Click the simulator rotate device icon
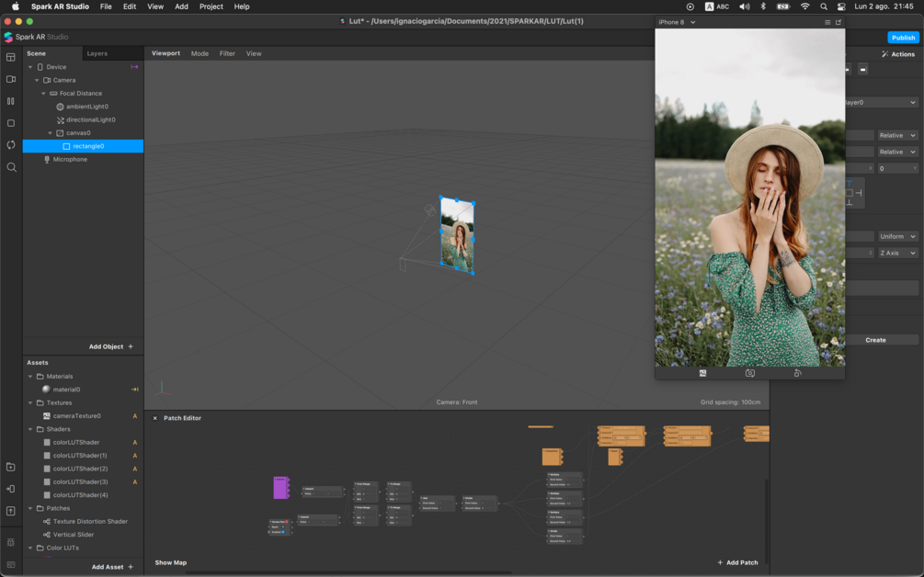 point(797,373)
